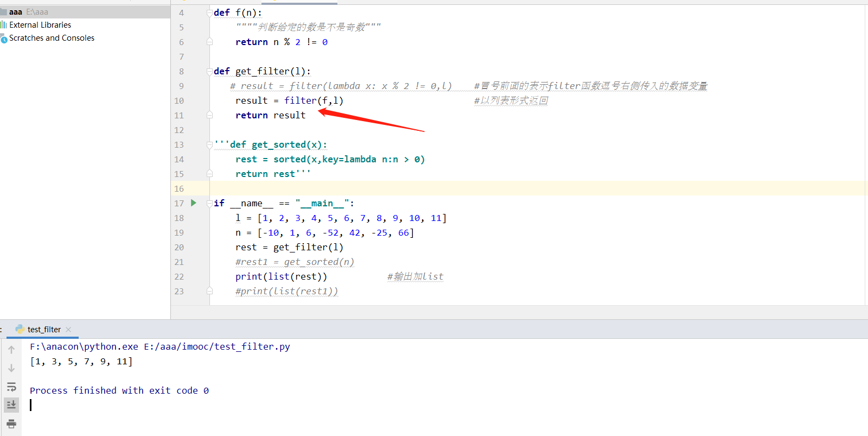Close the test_filter run tab
The height and width of the screenshot is (436, 868).
(x=68, y=330)
